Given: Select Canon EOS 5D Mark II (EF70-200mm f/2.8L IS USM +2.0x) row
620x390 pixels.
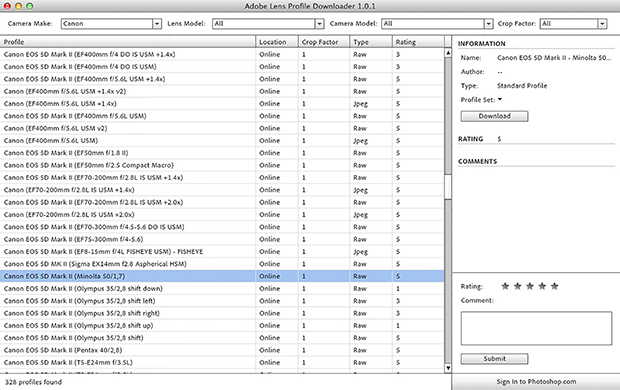Looking at the screenshot, I should click(222, 202).
